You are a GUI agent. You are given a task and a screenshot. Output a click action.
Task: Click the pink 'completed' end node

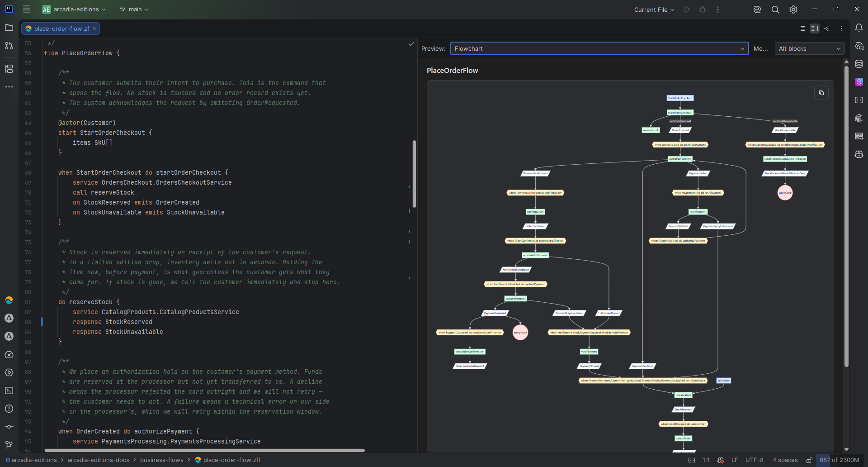click(x=520, y=333)
